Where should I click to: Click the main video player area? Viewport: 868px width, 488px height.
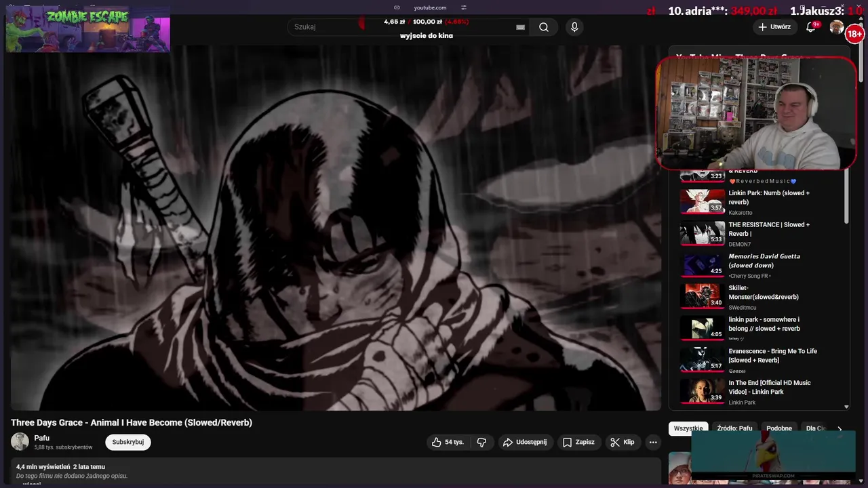(336, 227)
